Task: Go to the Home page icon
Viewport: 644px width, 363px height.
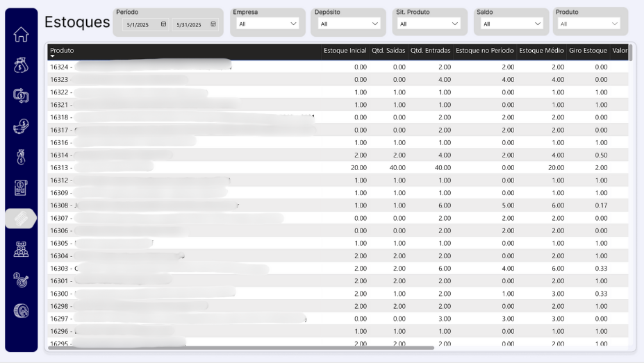Action: pos(21,34)
